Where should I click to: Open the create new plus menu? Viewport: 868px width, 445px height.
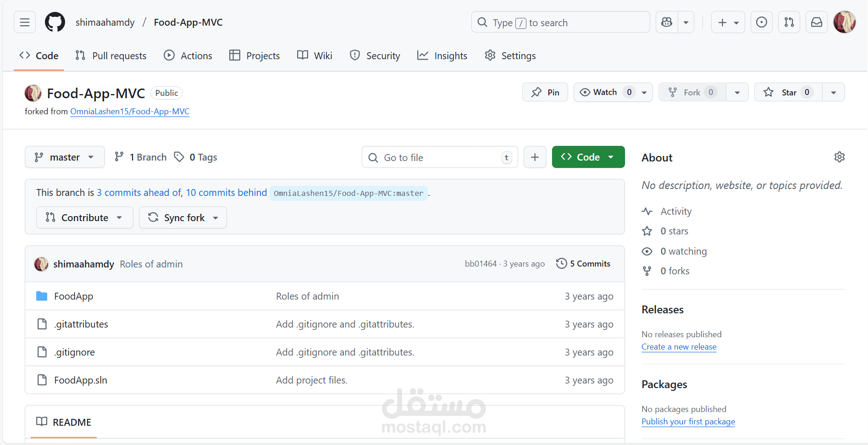click(728, 22)
